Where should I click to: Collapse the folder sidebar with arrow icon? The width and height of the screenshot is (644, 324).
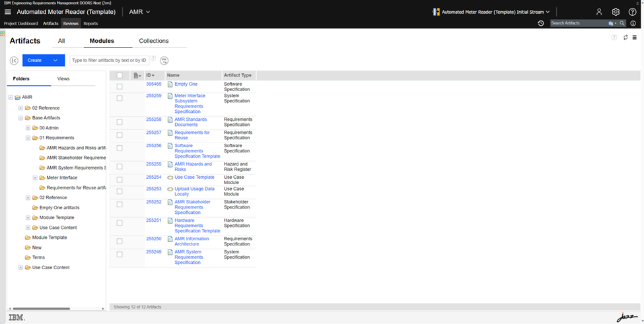click(14, 60)
